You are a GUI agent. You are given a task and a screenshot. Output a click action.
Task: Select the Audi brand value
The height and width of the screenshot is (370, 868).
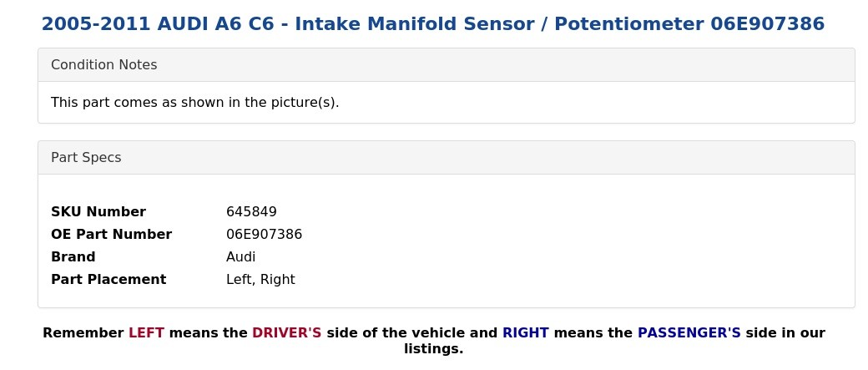241,257
